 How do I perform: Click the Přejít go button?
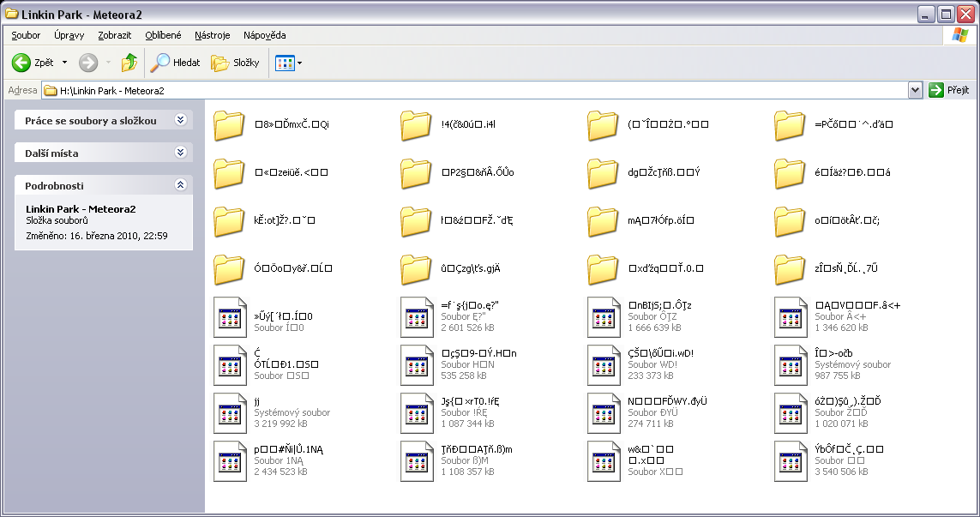tap(949, 90)
